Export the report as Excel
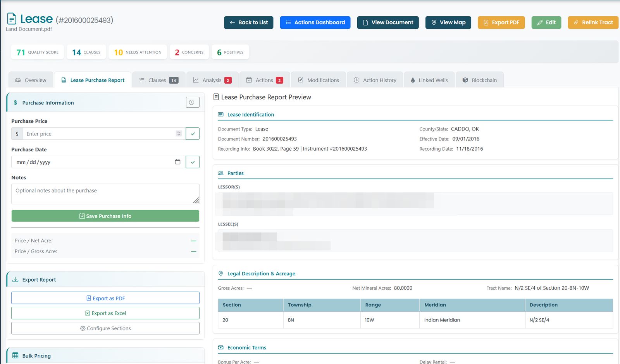This screenshot has height=364, width=620. (x=105, y=313)
